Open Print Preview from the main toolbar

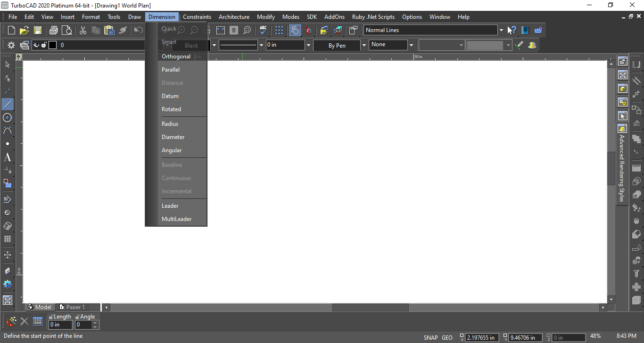tap(67, 30)
